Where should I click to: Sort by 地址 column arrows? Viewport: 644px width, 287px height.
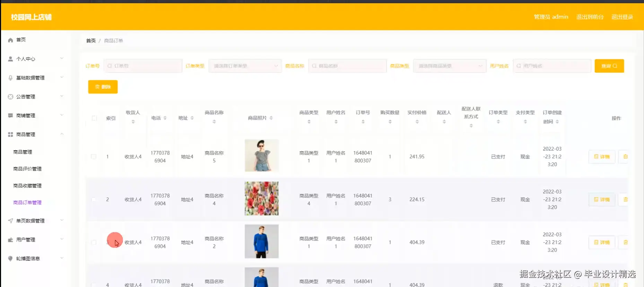(x=192, y=118)
